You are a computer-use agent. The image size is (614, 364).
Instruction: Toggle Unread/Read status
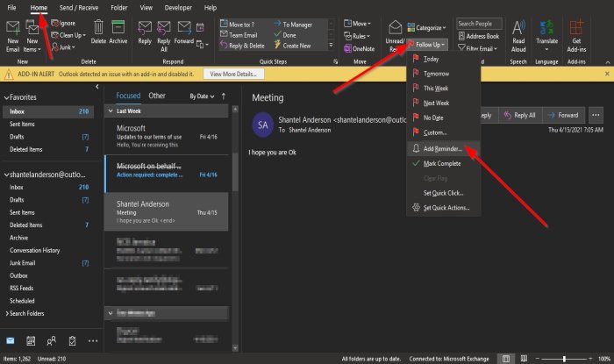[x=395, y=37]
